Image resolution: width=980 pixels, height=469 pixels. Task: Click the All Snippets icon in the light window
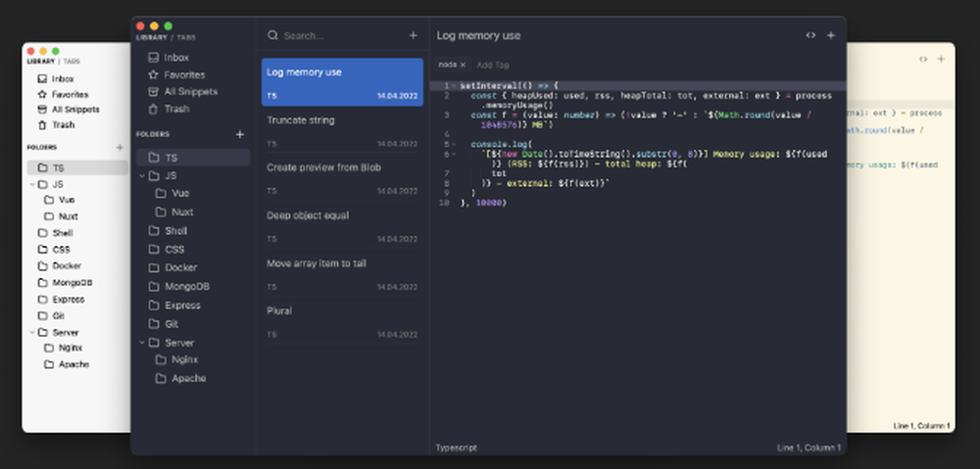coord(42,110)
